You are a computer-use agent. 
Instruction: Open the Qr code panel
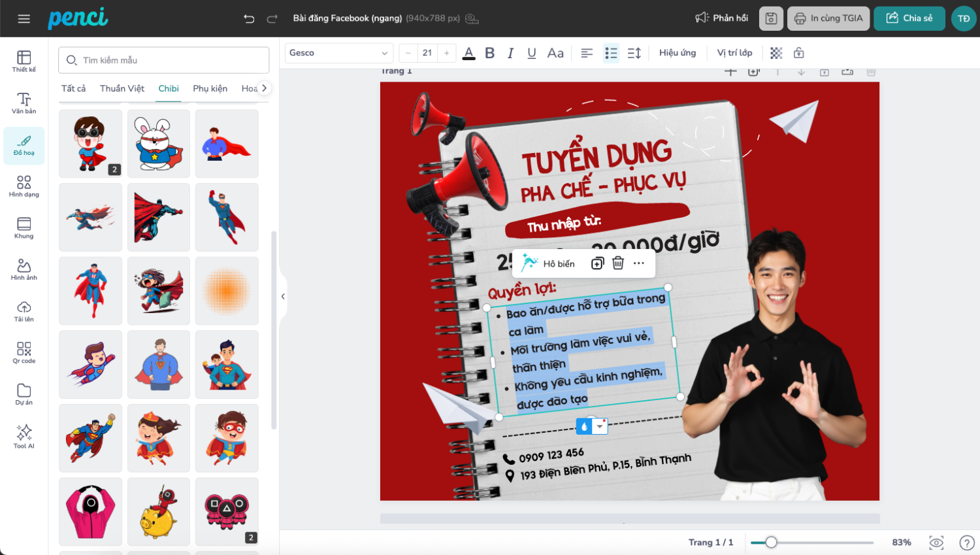[24, 352]
